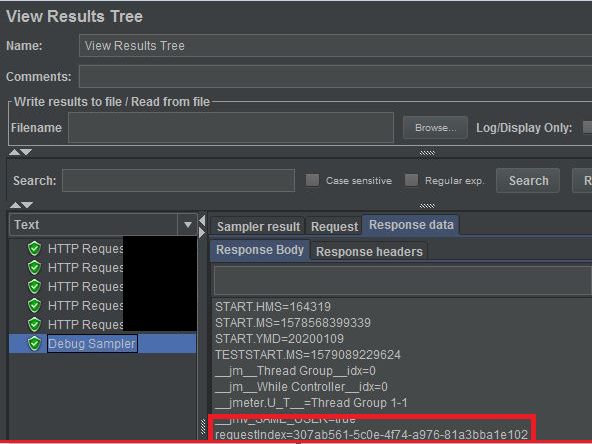The height and width of the screenshot is (444, 592).
Task: Enable the Regular exp. checkbox
Action: tap(411, 180)
